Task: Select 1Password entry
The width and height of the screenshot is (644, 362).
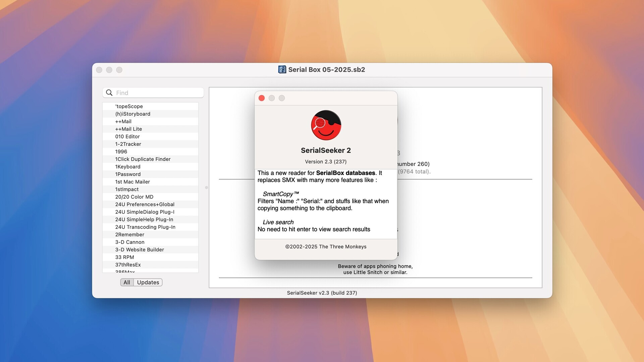Action: [150, 174]
